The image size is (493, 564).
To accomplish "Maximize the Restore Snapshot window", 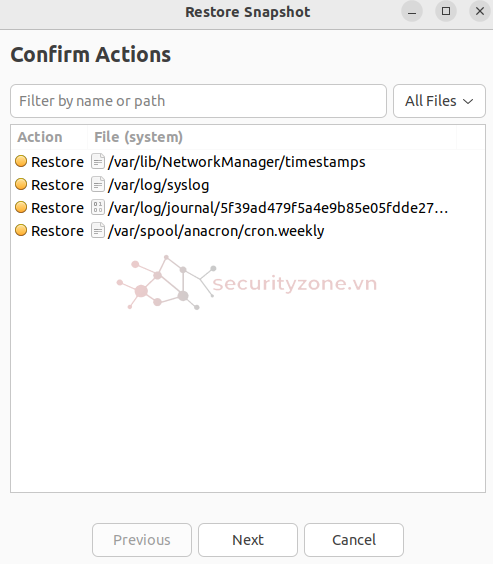I will [446, 11].
